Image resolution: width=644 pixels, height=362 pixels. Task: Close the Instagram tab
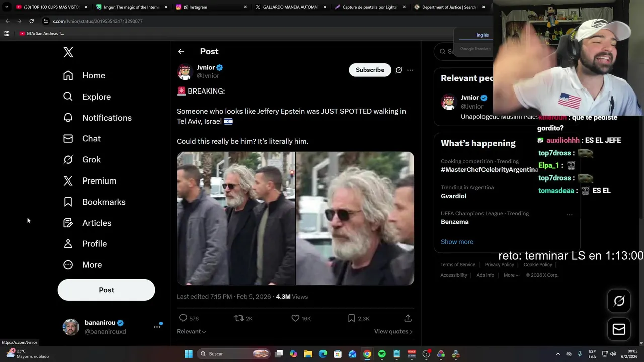pos(245,7)
